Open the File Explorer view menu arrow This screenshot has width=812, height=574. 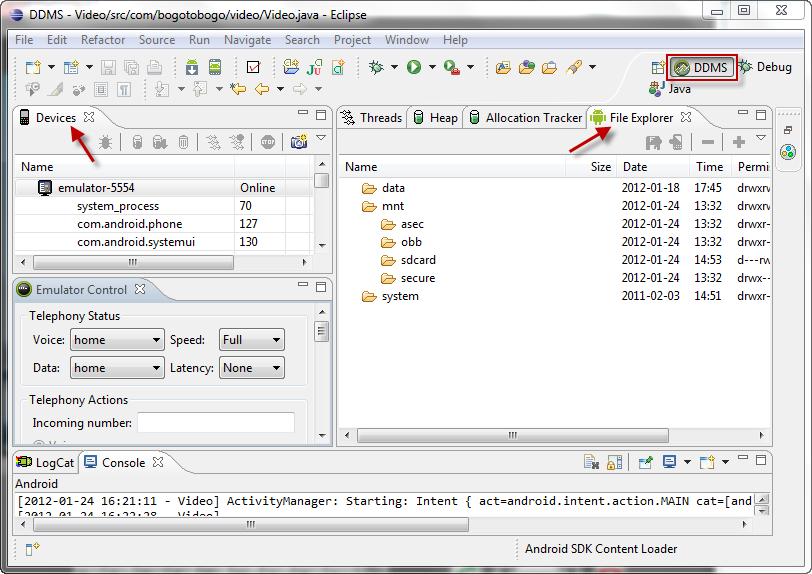pyautogui.click(x=761, y=138)
